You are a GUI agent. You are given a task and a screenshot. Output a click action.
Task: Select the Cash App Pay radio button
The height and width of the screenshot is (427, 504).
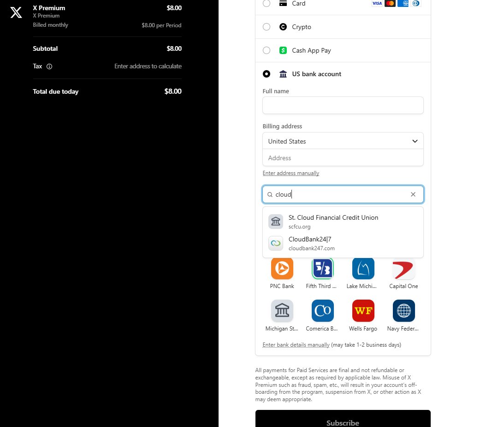pos(267,50)
